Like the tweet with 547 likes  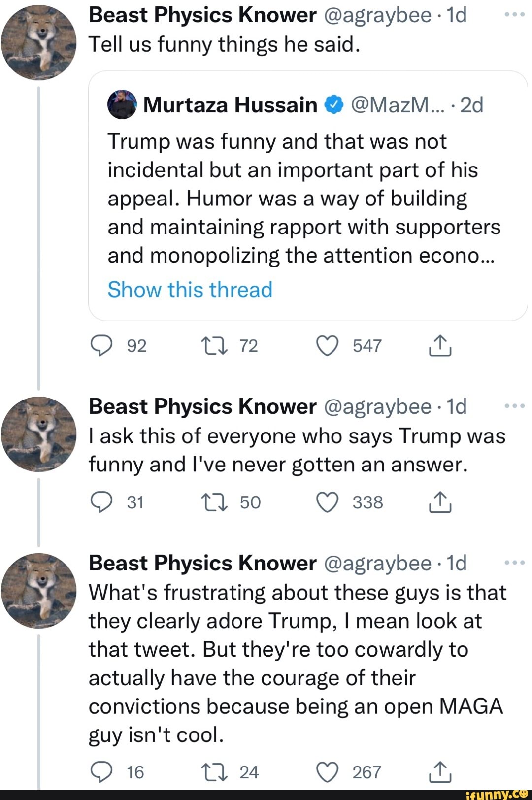[327, 346]
